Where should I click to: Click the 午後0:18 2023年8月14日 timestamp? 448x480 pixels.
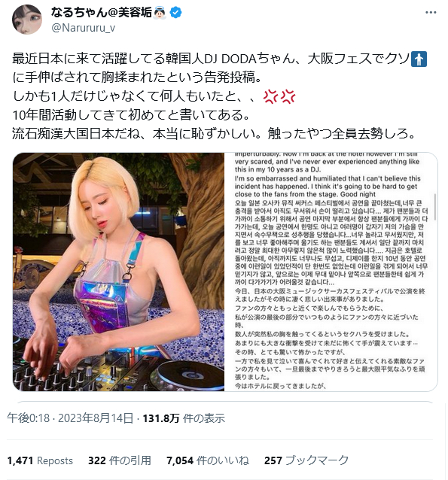pyautogui.click(x=70, y=418)
